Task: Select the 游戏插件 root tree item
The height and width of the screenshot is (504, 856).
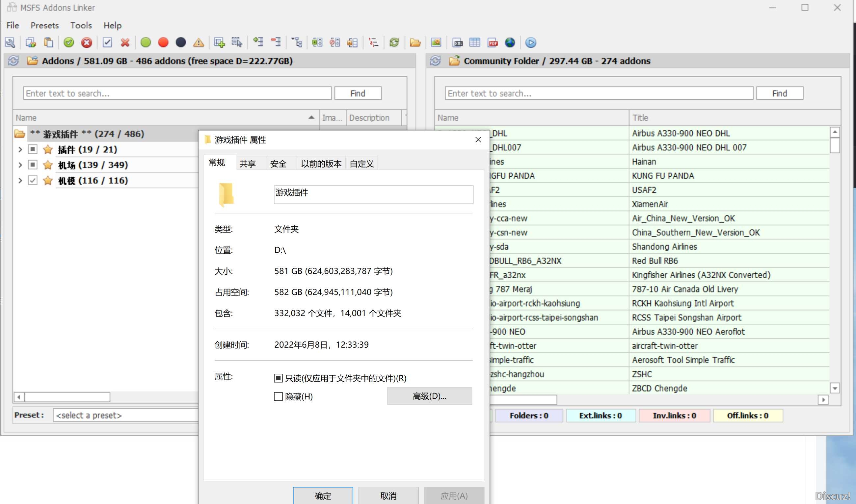Action: click(x=87, y=134)
